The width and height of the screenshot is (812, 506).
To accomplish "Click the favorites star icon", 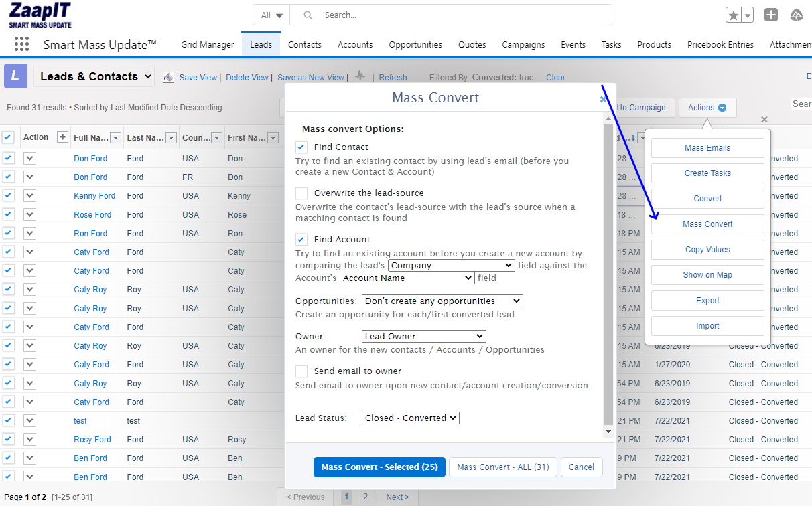I will coord(734,15).
